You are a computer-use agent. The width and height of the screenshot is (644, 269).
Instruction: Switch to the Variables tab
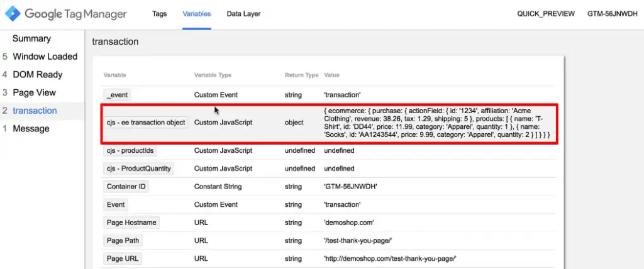click(197, 14)
